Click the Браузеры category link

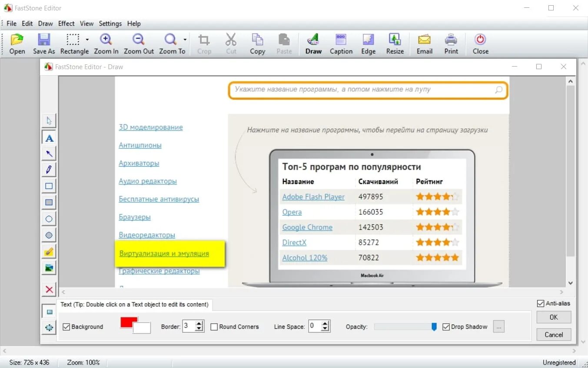tap(135, 217)
